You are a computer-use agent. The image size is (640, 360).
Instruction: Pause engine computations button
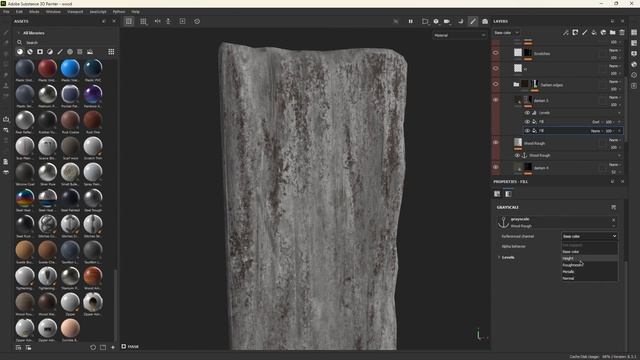tap(411, 21)
